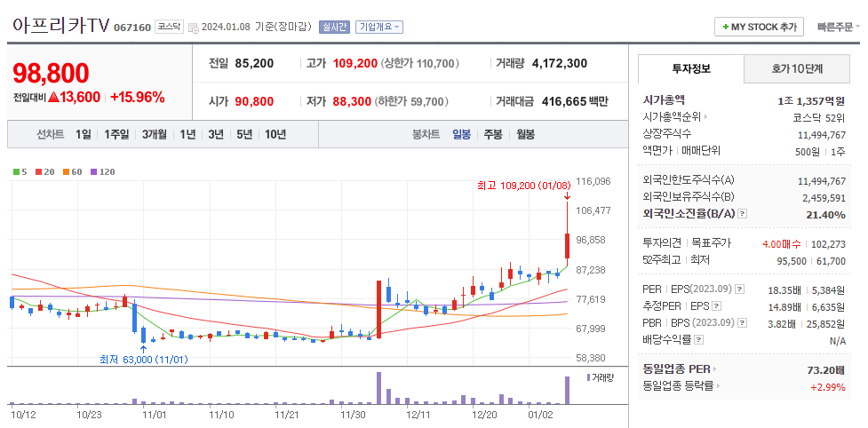Open help icon next to PER EPS(2023.09)
The width and height of the screenshot is (868, 428).
(739, 289)
